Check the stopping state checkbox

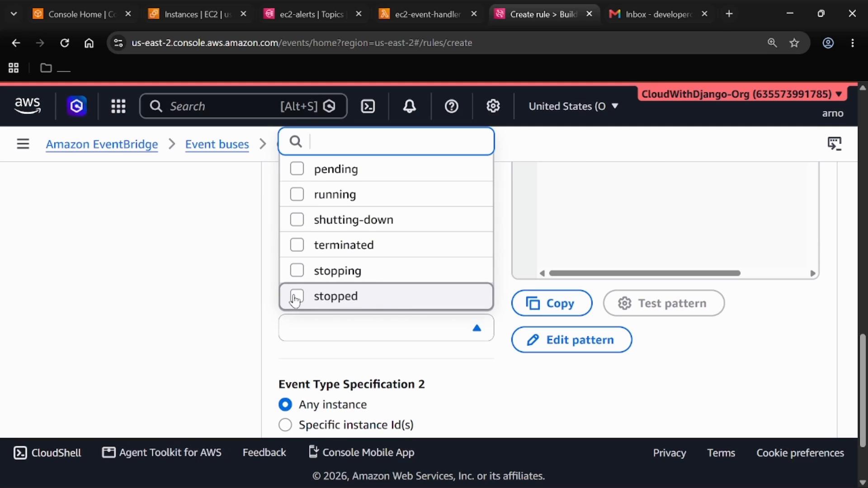[297, 270]
